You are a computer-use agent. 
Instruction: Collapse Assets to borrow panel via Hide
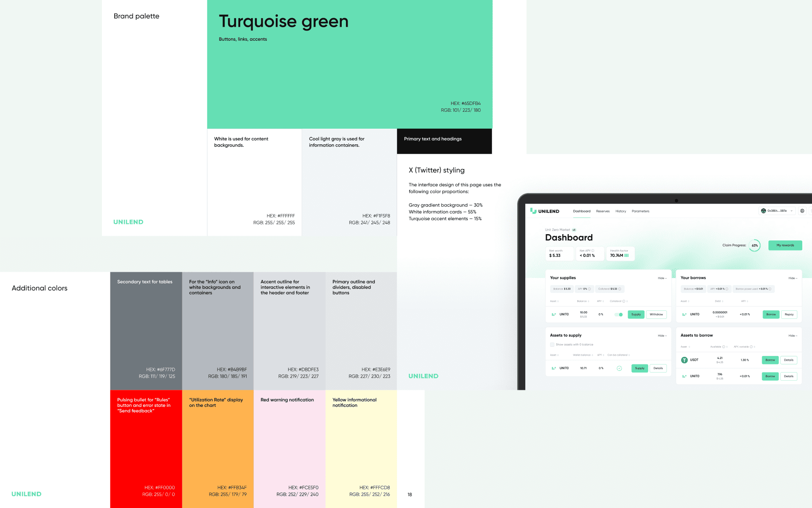point(793,336)
